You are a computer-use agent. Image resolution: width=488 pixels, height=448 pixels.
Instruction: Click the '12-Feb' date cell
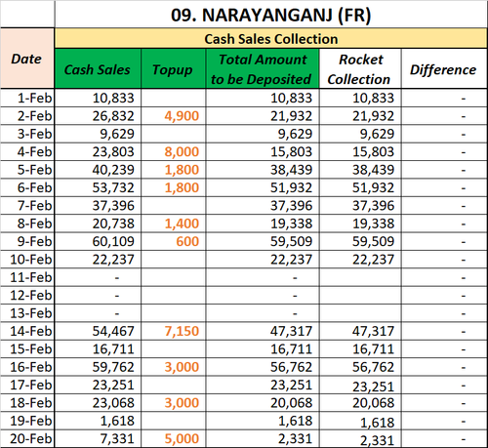tap(27, 295)
